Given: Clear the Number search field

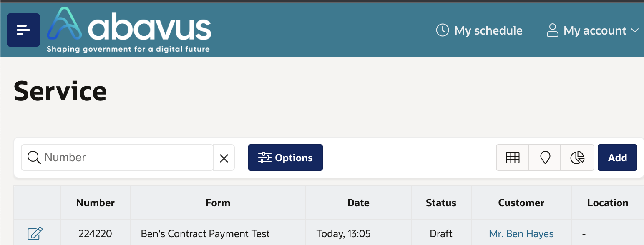Looking at the screenshot, I should 224,158.
